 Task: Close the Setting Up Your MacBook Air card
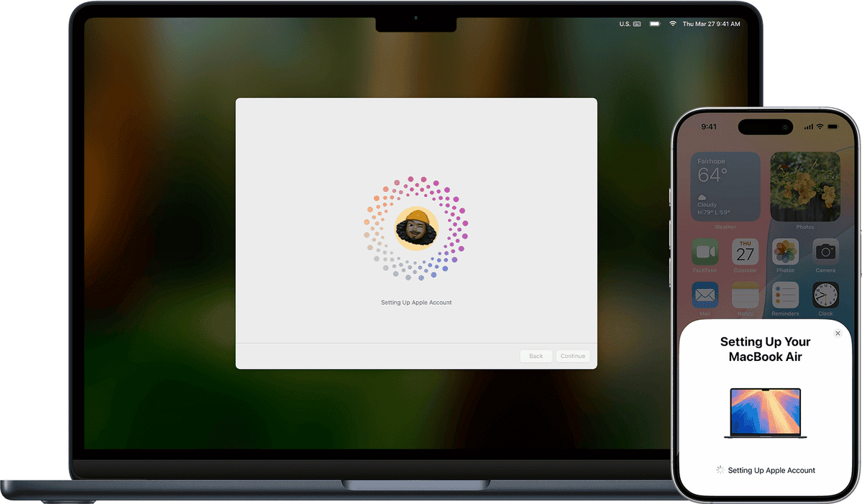tap(838, 334)
